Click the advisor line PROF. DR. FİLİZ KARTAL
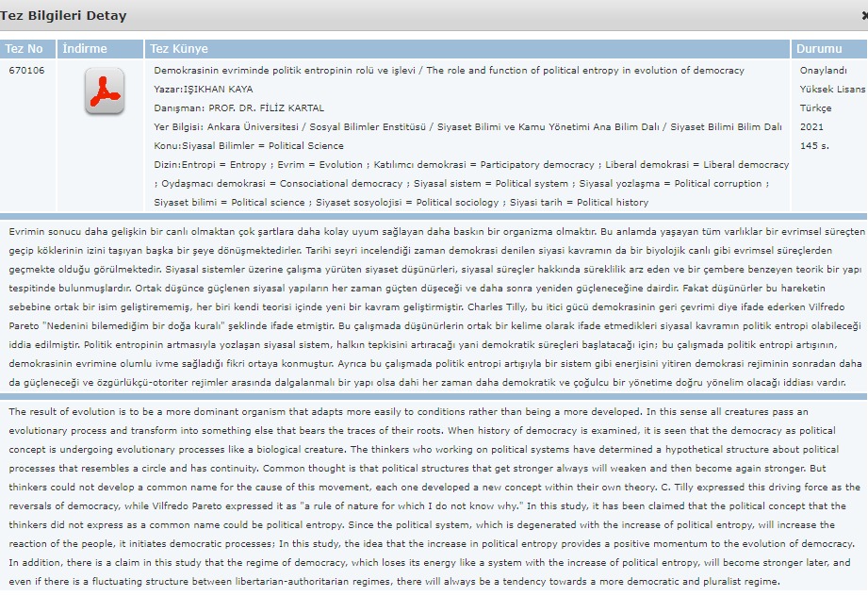Image resolution: width=868 pixels, height=596 pixels. (239, 108)
